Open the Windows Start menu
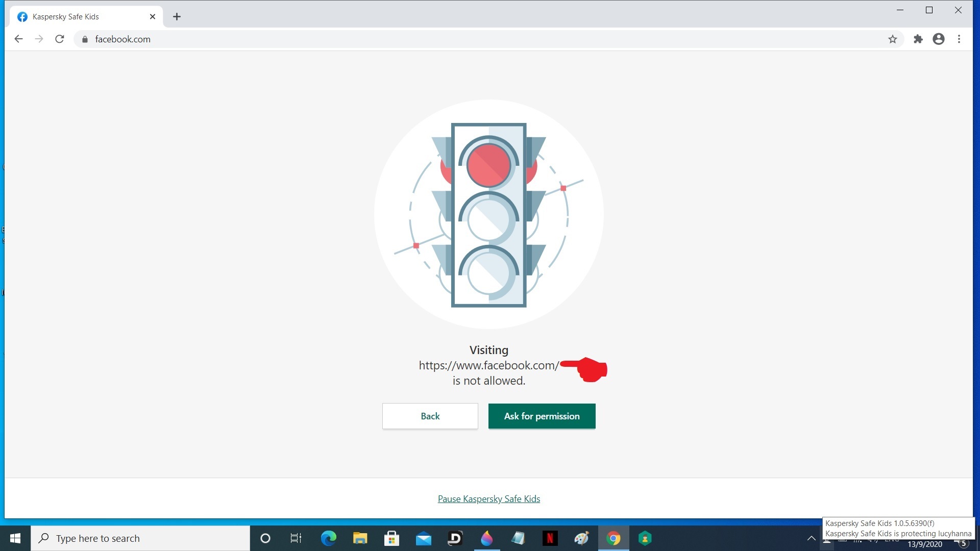Image resolution: width=980 pixels, height=551 pixels. coord(15,538)
